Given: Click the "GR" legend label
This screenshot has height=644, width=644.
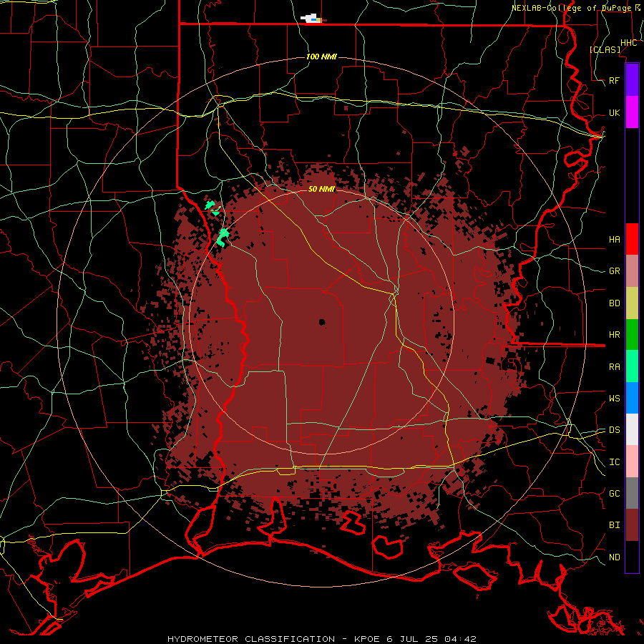Looking at the screenshot, I should coord(615,271).
